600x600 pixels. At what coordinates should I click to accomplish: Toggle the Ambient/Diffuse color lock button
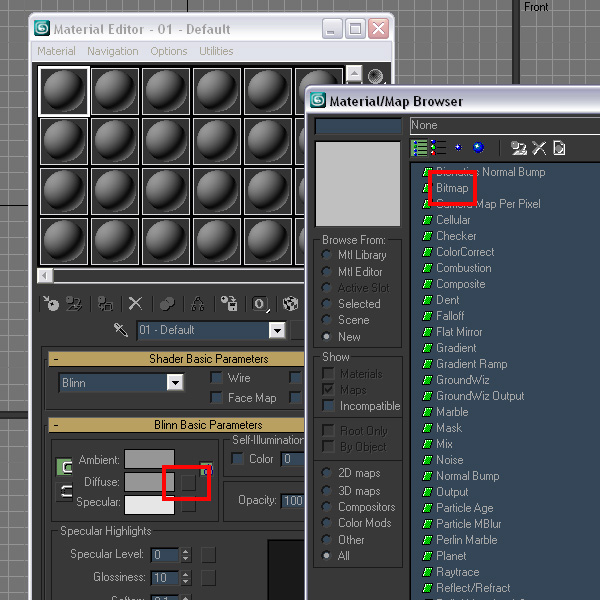[64, 467]
